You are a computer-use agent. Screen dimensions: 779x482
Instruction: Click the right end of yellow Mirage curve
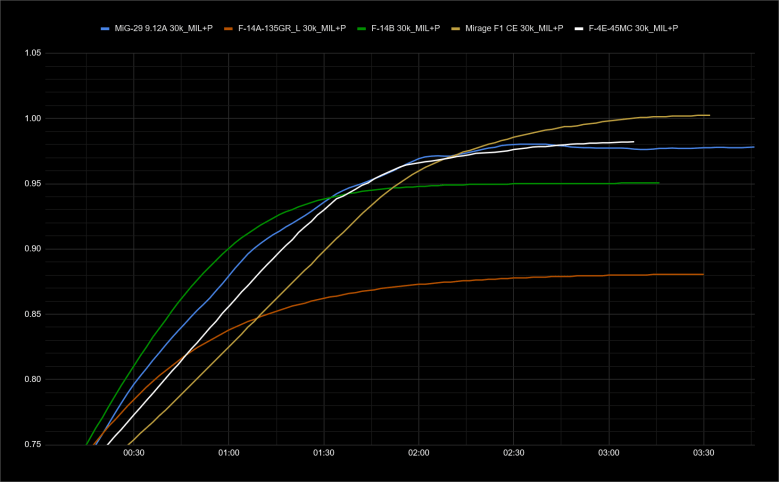point(709,115)
